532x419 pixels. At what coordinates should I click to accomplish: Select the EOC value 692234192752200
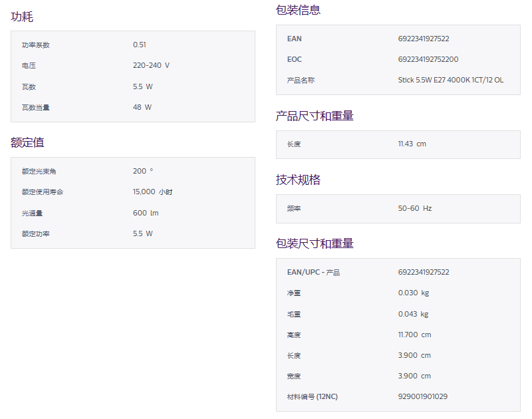pyautogui.click(x=428, y=59)
